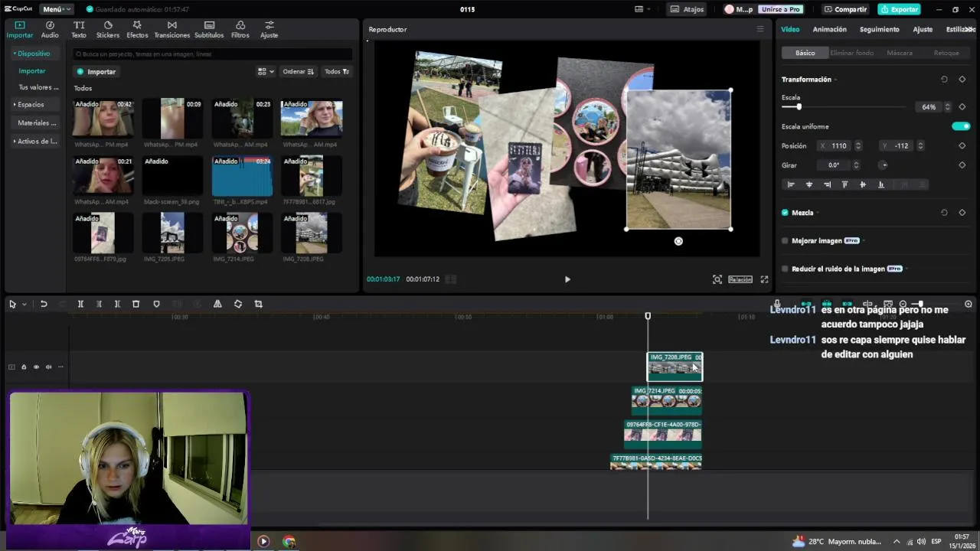The image size is (980, 551).
Task: Click the Split clip tool
Action: click(x=80, y=304)
